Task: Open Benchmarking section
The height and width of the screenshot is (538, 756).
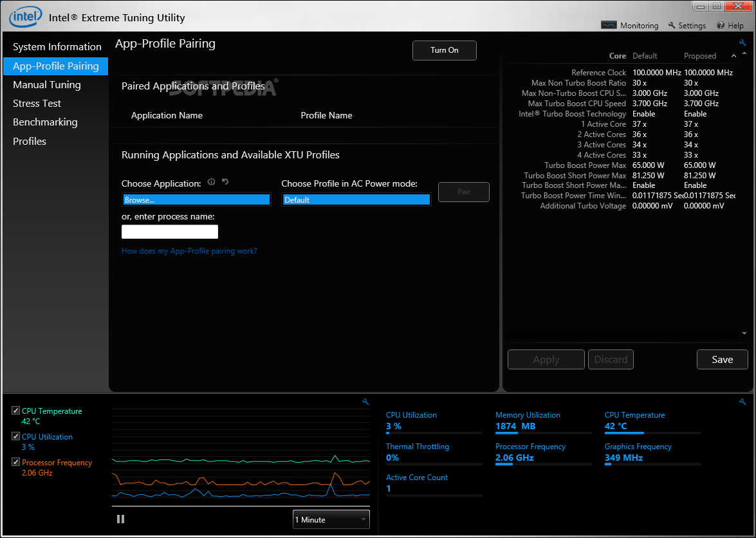Action: click(x=45, y=122)
